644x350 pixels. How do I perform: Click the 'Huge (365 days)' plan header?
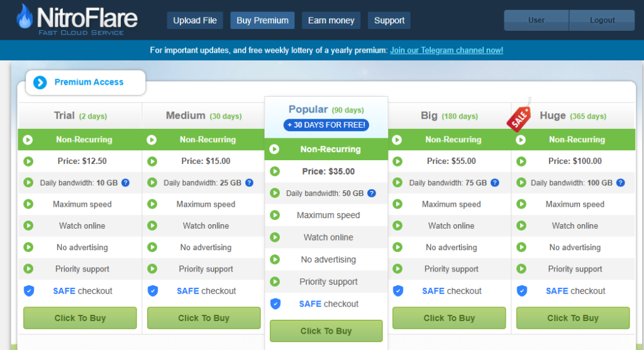pyautogui.click(x=573, y=116)
